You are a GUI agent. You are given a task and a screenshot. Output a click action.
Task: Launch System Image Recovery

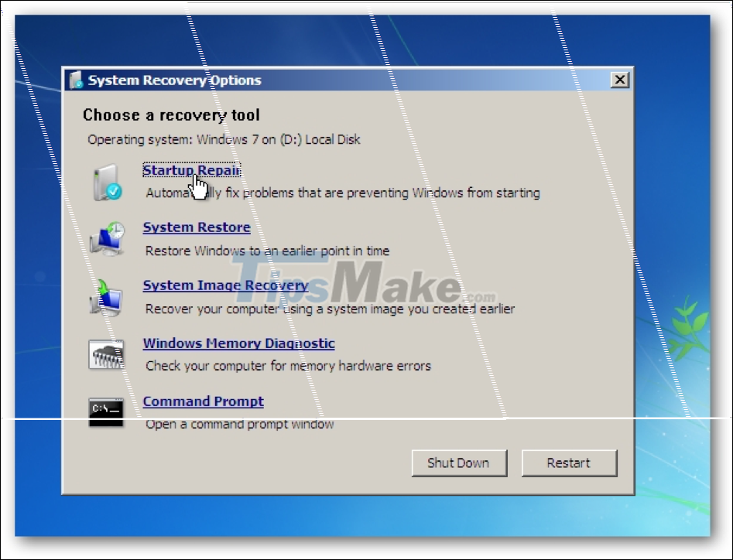(224, 285)
